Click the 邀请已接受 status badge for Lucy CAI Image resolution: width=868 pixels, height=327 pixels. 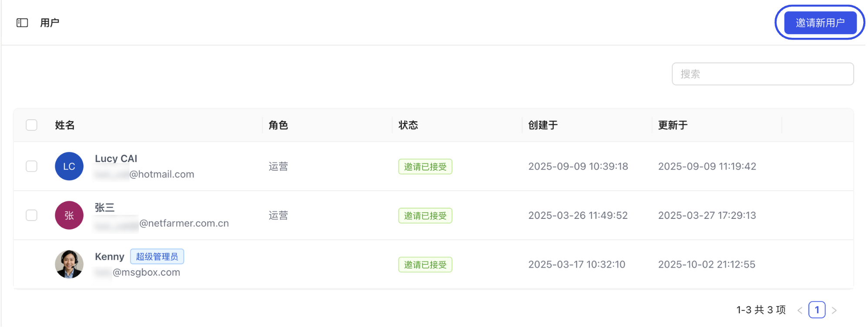coord(425,167)
